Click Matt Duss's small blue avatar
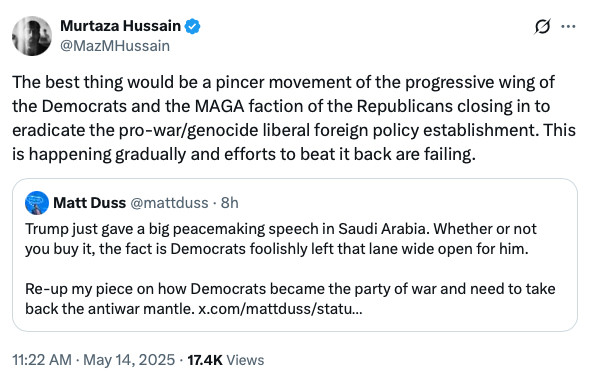 (37, 203)
